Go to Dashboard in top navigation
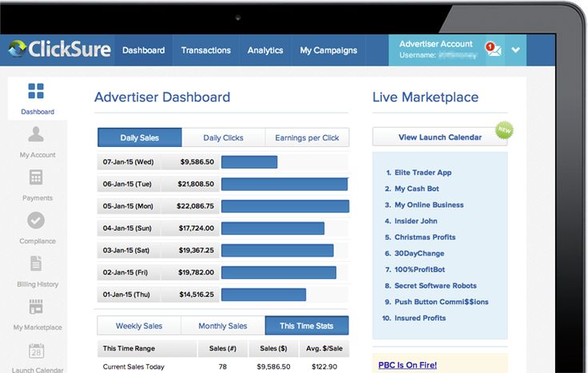Image resolution: width=588 pixels, height=373 pixels. pyautogui.click(x=143, y=50)
